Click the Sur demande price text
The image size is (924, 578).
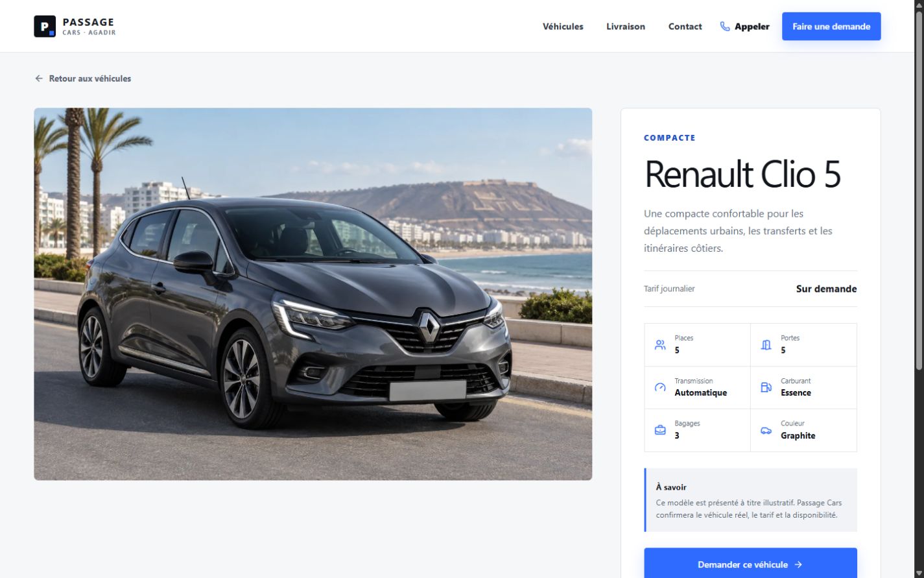click(x=826, y=289)
